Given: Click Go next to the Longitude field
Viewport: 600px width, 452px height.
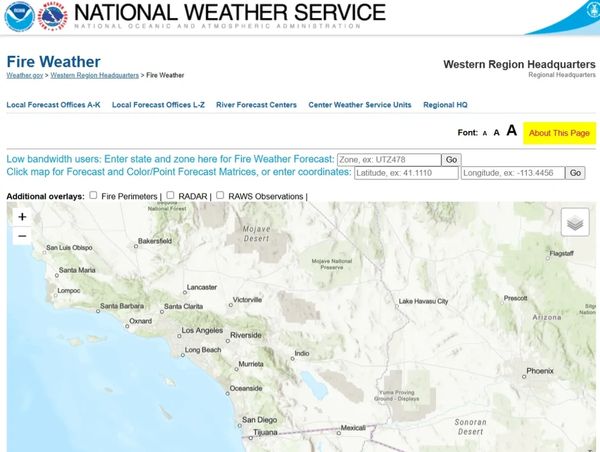Looking at the screenshot, I should tap(576, 173).
